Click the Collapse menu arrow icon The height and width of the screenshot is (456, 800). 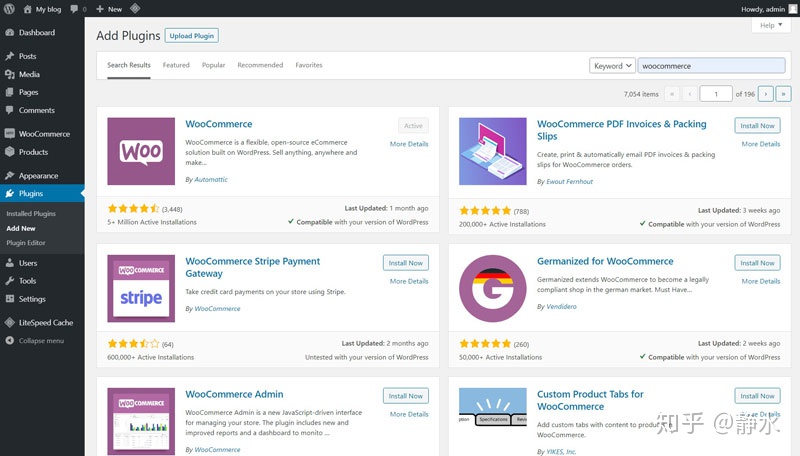(x=10, y=341)
